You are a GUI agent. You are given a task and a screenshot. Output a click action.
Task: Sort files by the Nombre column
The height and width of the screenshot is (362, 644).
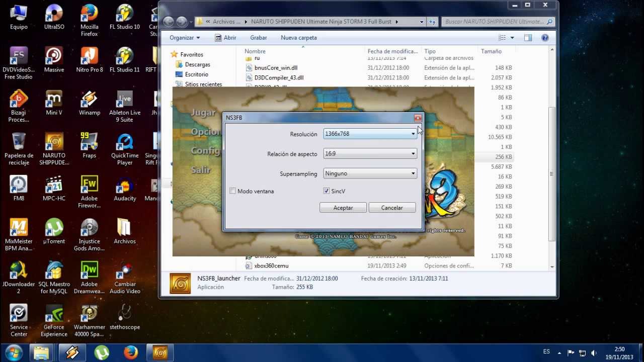point(255,51)
